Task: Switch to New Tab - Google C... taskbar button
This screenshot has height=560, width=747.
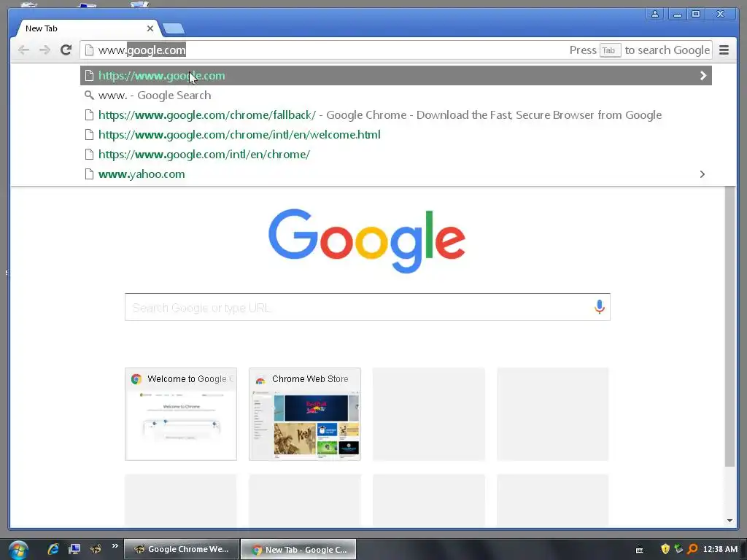Action: click(x=298, y=550)
